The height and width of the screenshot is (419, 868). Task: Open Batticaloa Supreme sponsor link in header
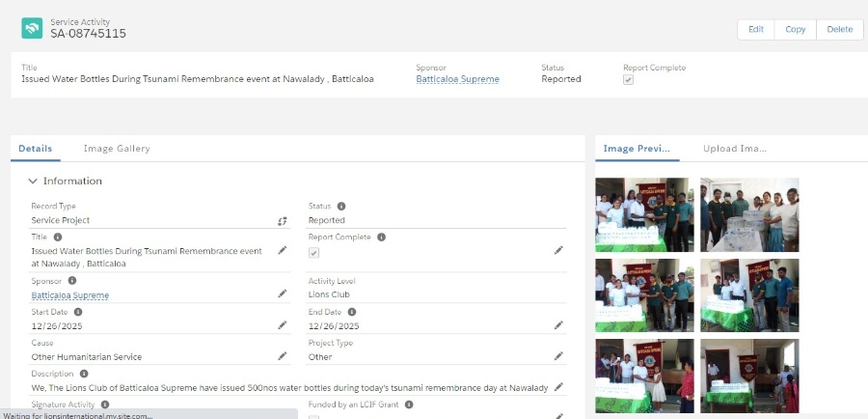[457, 79]
